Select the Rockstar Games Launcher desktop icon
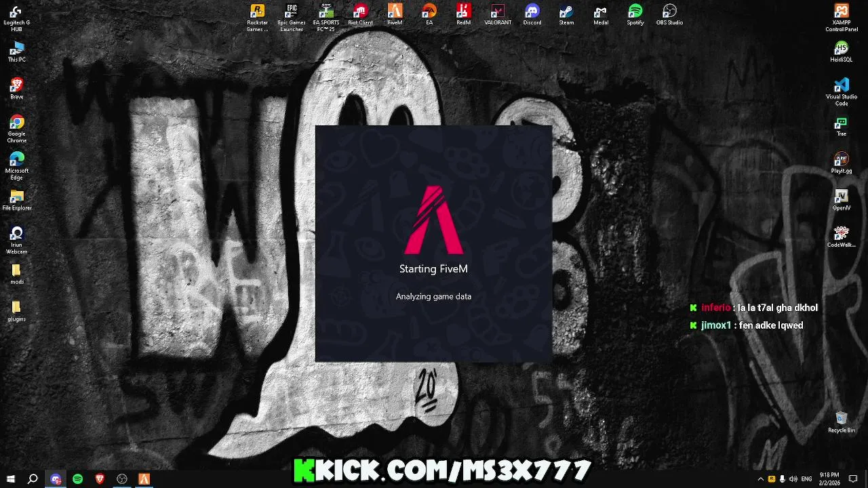The height and width of the screenshot is (488, 868). point(257,18)
